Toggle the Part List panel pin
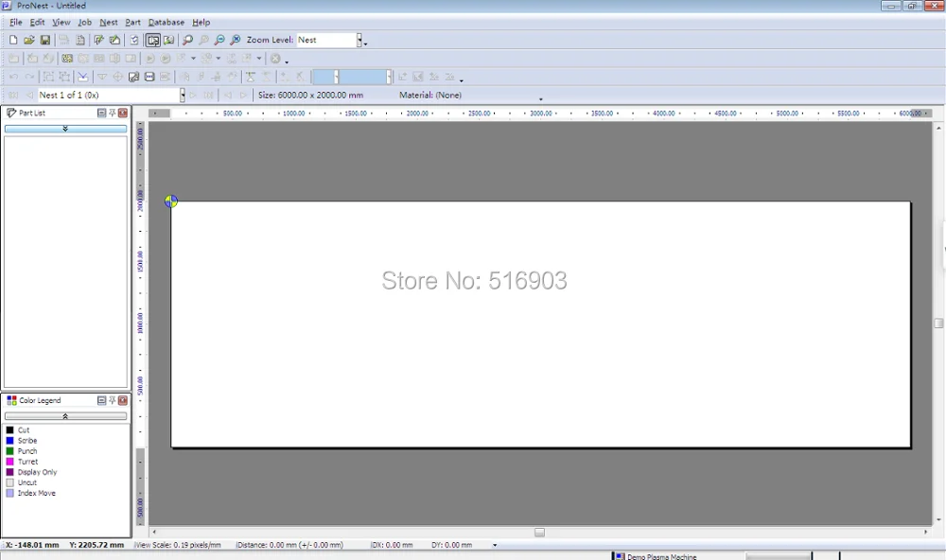 tap(113, 113)
